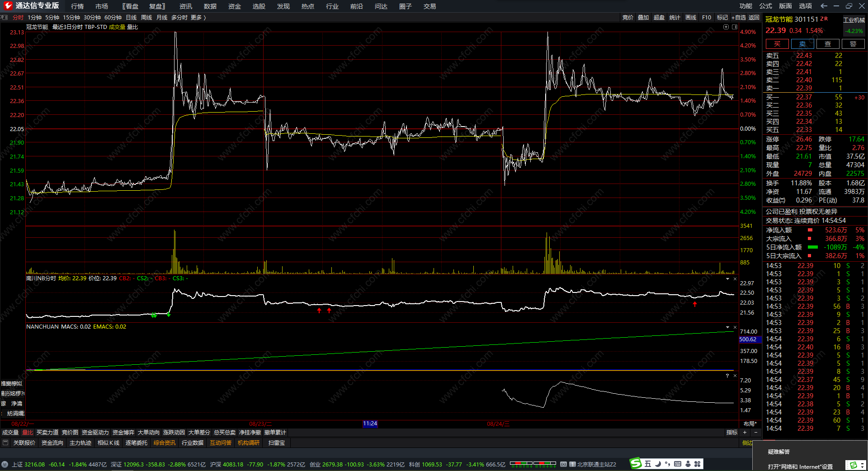The image size is (868, 471).
Task: Click the 警 alert button
Action: [853, 44]
